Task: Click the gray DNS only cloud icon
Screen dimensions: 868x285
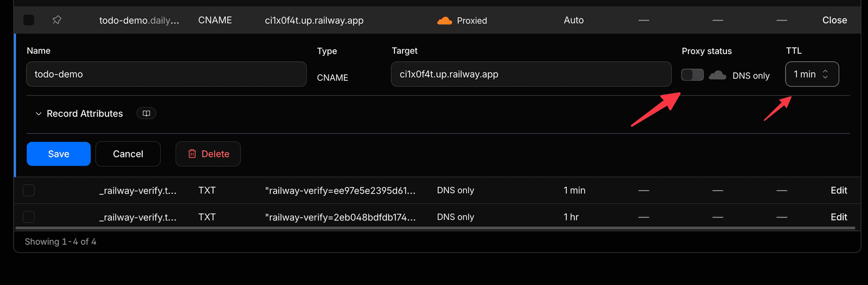Action: coord(717,75)
